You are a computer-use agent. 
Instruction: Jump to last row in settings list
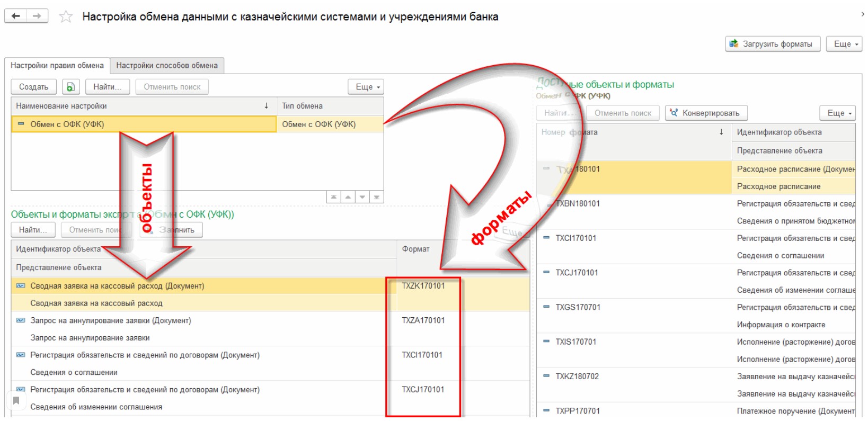(376, 197)
